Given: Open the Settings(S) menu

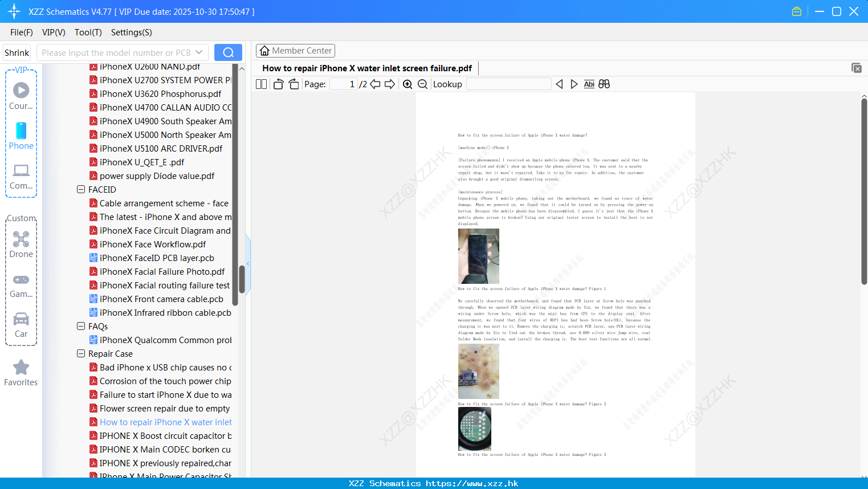Looking at the screenshot, I should click(x=132, y=32).
